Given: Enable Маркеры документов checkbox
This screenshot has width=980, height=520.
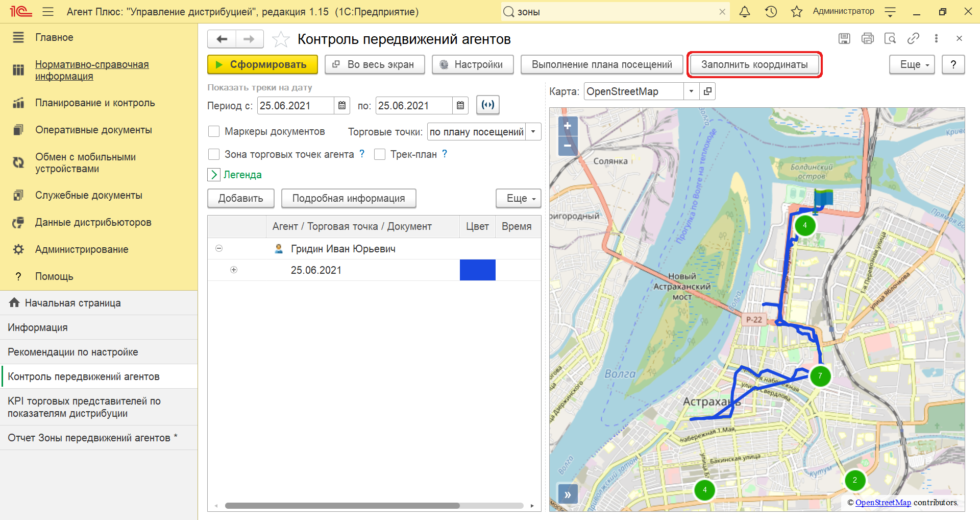Looking at the screenshot, I should (x=214, y=131).
